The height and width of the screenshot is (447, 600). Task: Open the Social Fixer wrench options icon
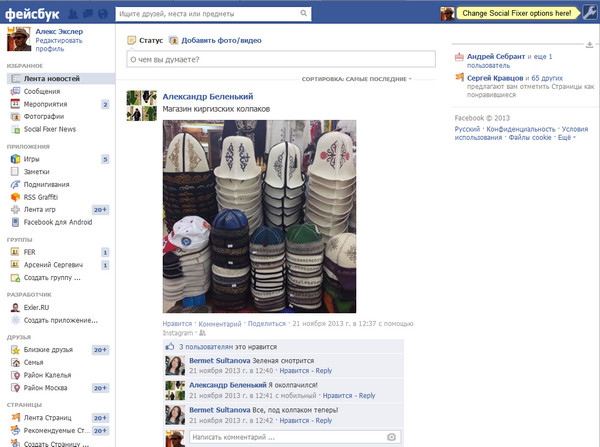coord(589,12)
